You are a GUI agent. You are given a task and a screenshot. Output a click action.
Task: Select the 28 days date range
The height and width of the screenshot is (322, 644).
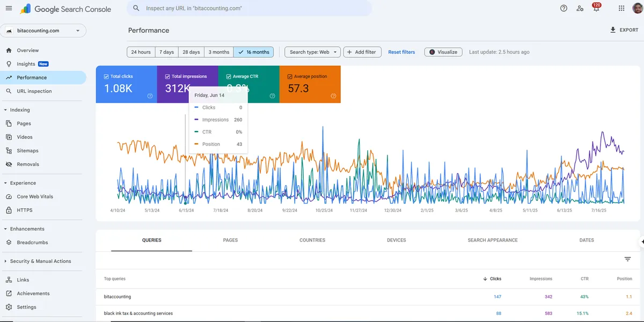tap(191, 52)
